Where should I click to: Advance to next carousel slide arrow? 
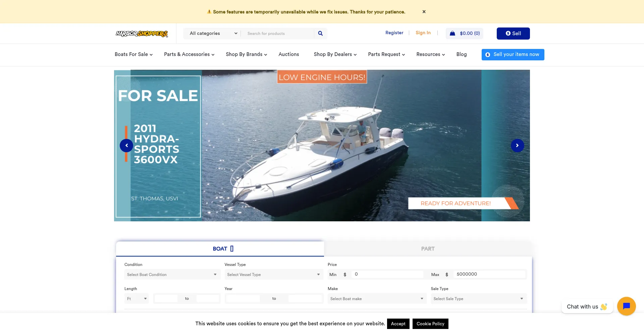517,146
